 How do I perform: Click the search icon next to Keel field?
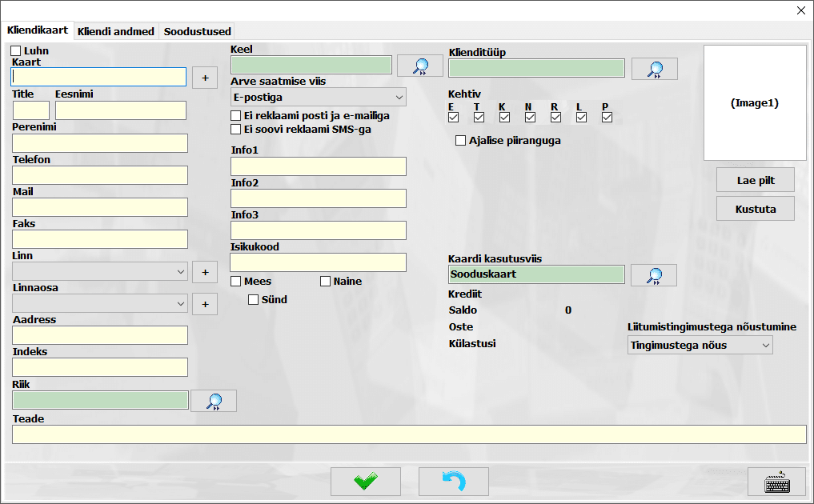pos(419,66)
